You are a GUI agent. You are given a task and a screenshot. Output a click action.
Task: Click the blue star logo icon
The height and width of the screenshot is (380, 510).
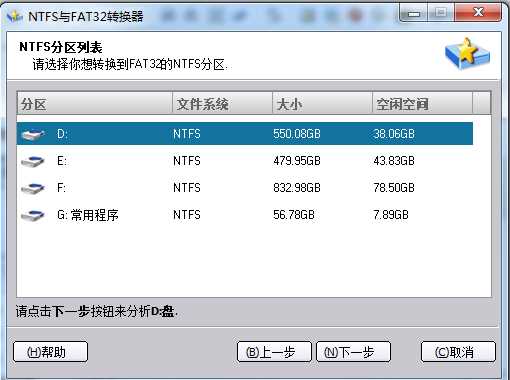pos(467,54)
